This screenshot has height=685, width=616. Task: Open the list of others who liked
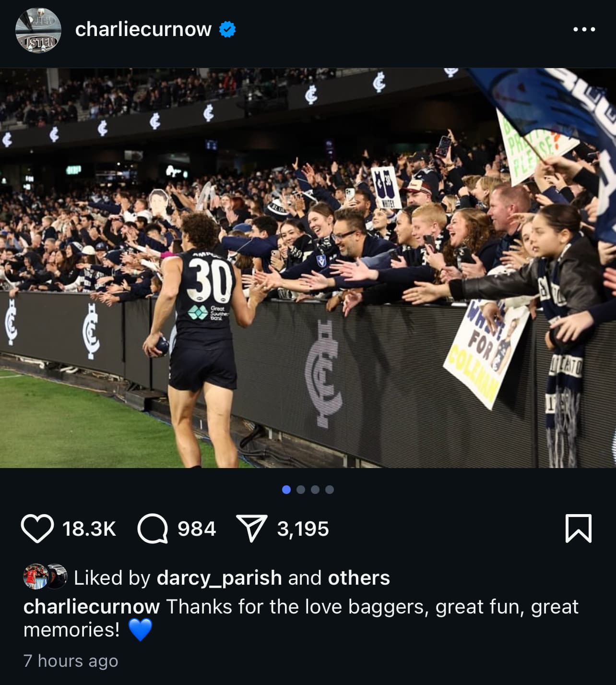click(359, 577)
